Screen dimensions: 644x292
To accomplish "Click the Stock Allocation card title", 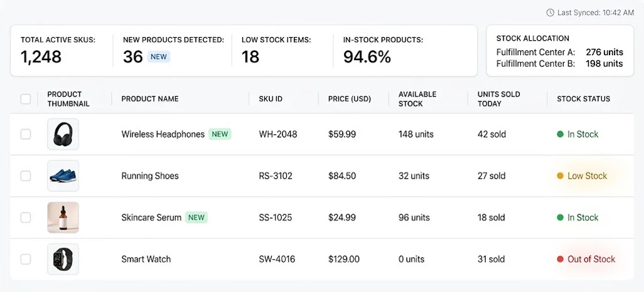I will 533,38.
